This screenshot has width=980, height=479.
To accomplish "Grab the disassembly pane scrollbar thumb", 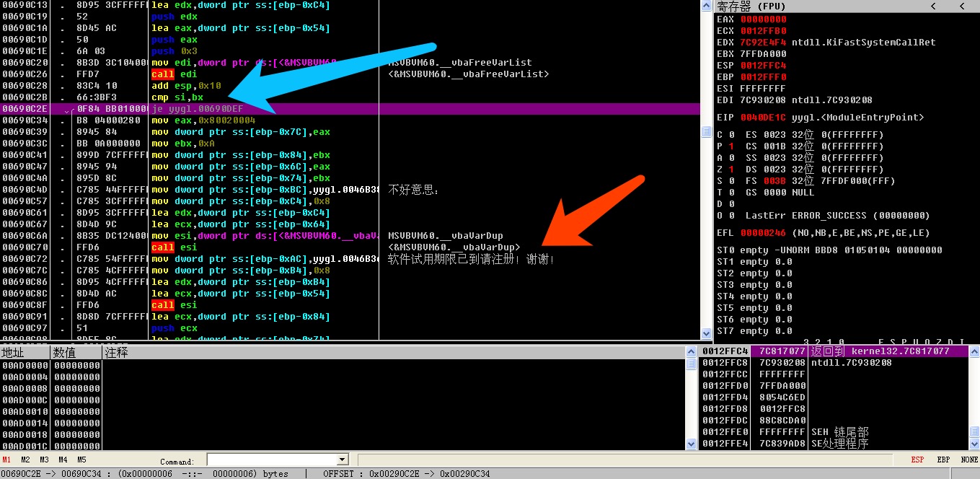I will pos(706,133).
